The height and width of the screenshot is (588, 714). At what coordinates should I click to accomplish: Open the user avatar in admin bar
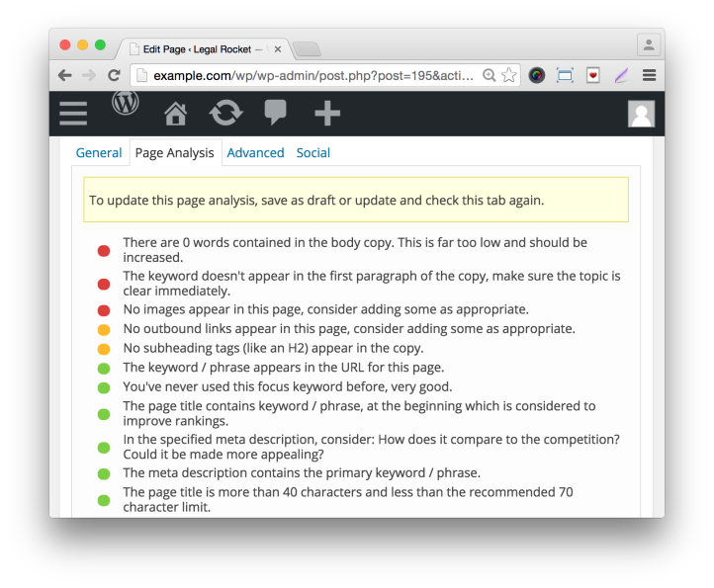[641, 114]
